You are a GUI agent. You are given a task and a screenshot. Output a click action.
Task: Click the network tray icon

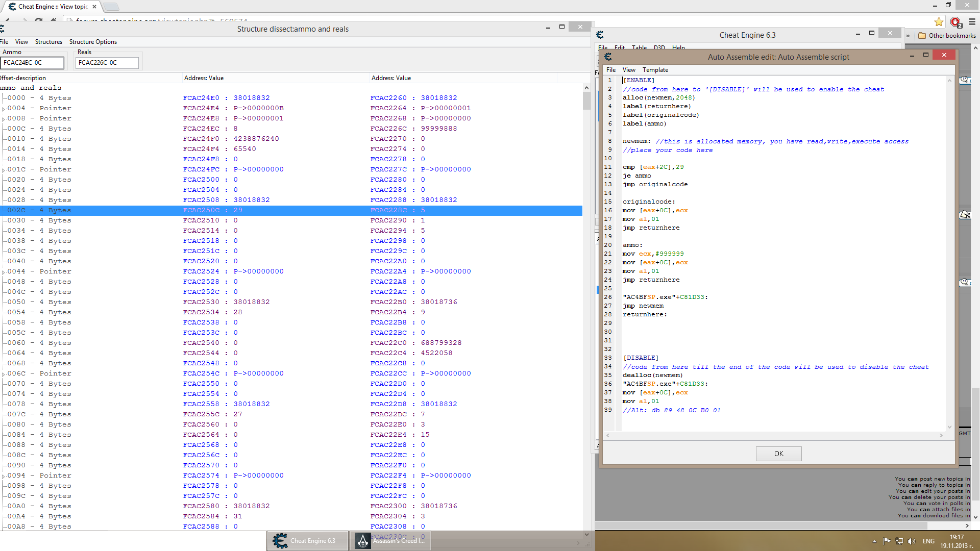[899, 541]
